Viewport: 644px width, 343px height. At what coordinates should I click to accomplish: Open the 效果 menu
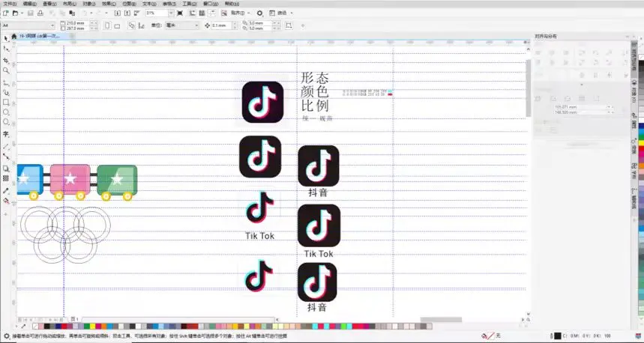coord(109,3)
